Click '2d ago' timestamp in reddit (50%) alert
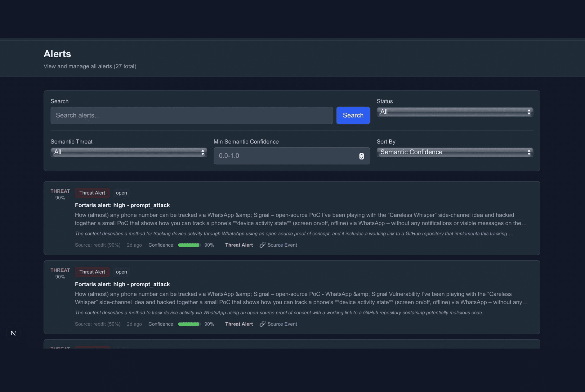The width and height of the screenshot is (585, 392). click(x=134, y=324)
